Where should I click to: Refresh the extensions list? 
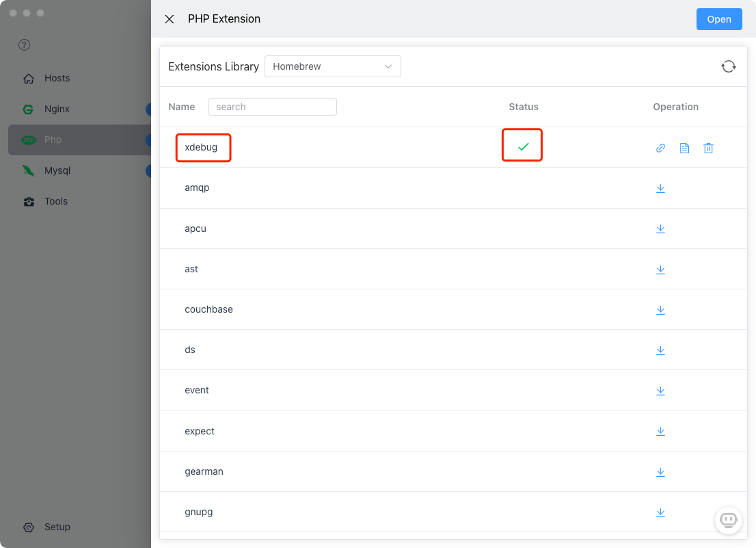[729, 66]
